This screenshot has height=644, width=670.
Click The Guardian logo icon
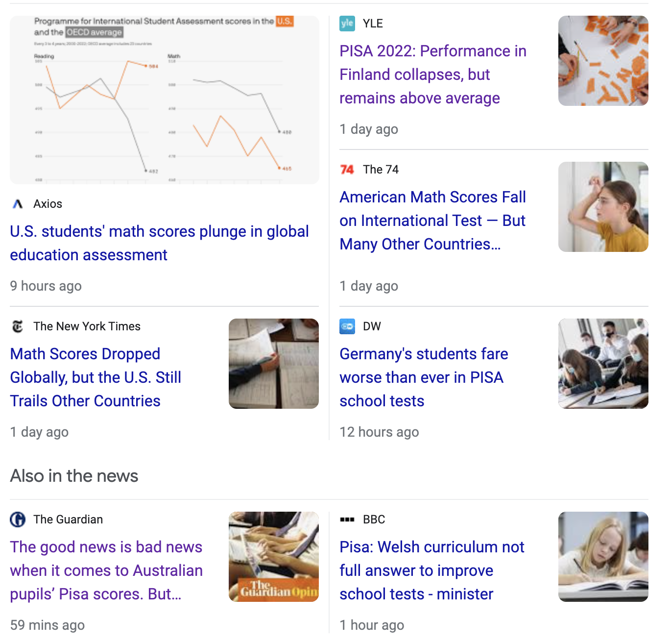click(x=18, y=520)
